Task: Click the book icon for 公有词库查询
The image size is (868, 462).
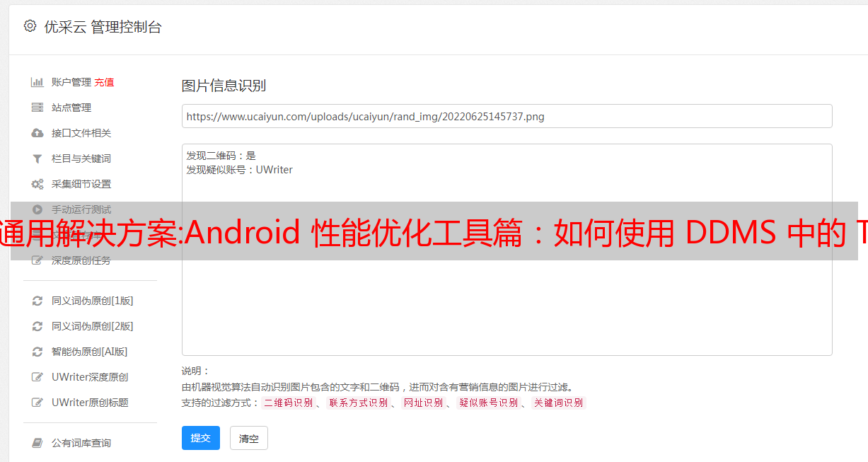Action: point(37,443)
